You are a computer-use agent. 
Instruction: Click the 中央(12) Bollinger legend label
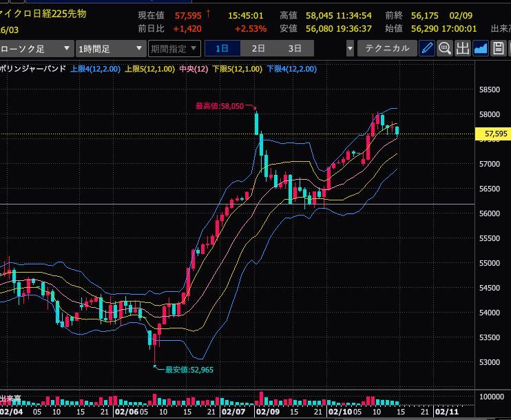[x=194, y=69]
